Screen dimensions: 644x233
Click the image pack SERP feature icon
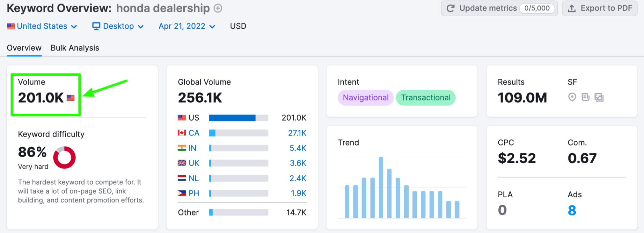coord(599,97)
